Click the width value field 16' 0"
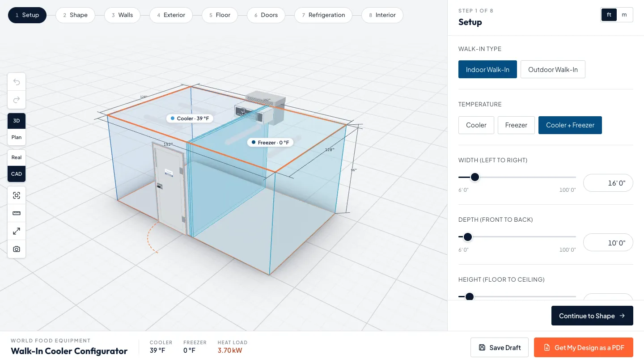Viewport: 644px width, 363px height. [x=608, y=183]
